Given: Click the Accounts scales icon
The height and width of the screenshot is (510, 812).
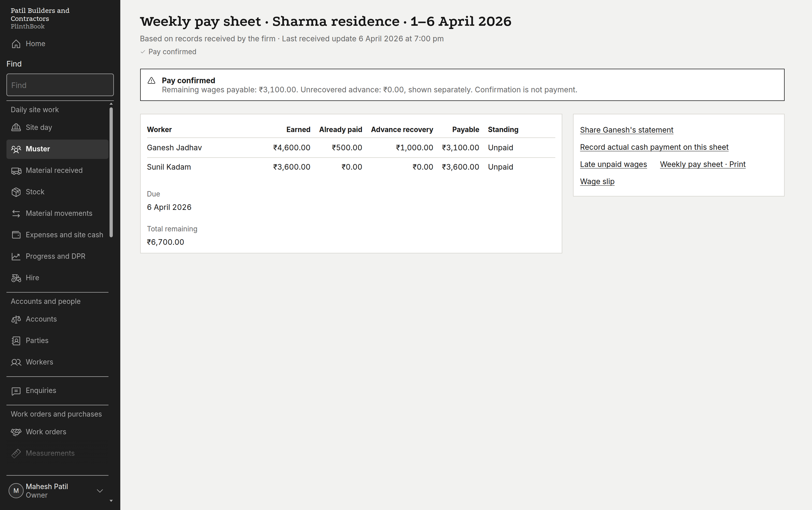Looking at the screenshot, I should tap(16, 319).
